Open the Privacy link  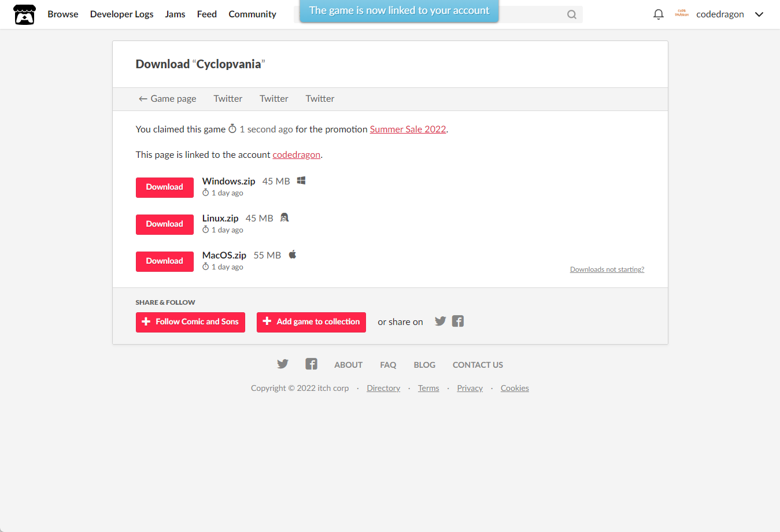470,388
